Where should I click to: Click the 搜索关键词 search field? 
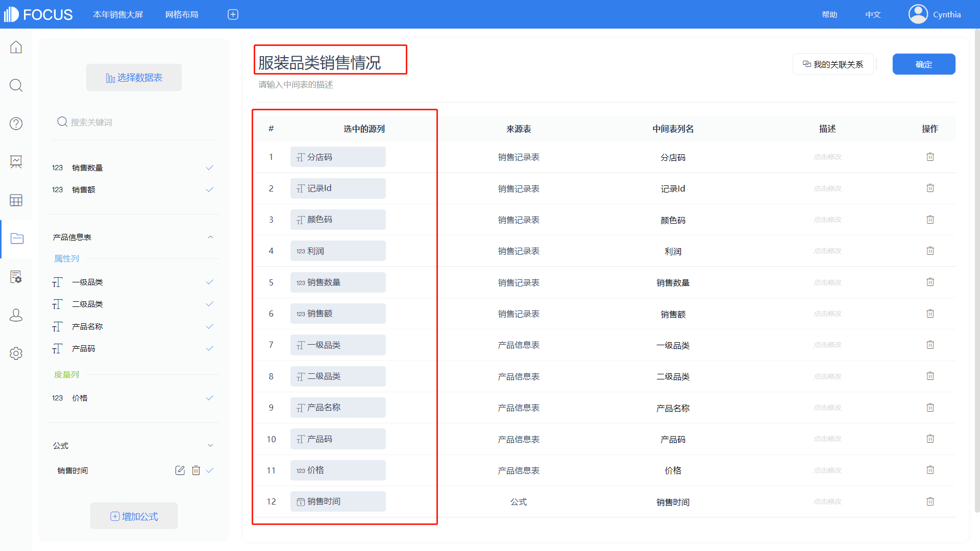click(x=134, y=122)
